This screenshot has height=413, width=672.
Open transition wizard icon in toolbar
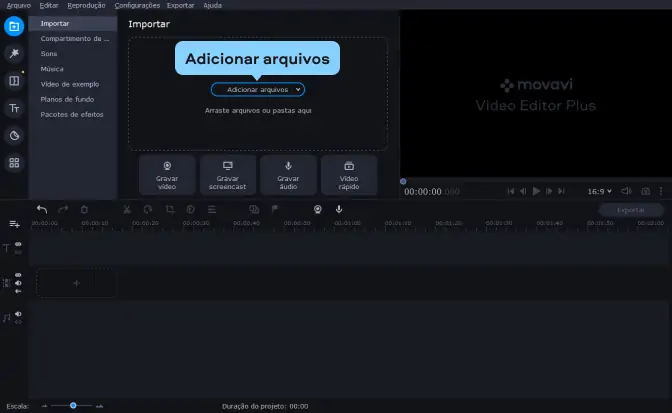[x=254, y=209]
